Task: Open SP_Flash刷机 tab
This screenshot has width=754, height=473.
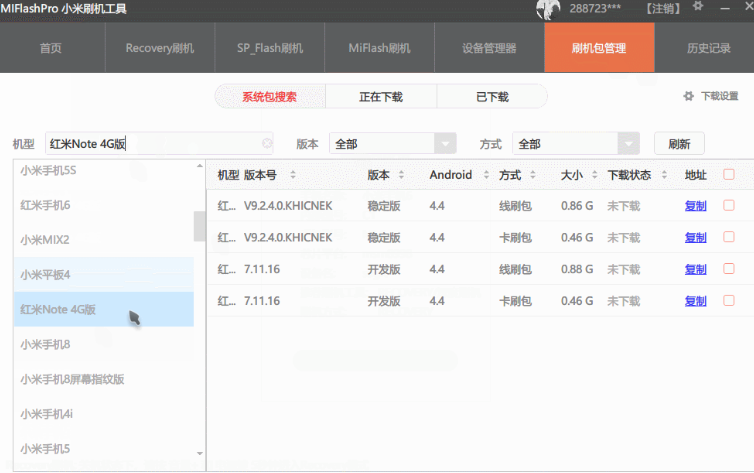Action: 270,48
